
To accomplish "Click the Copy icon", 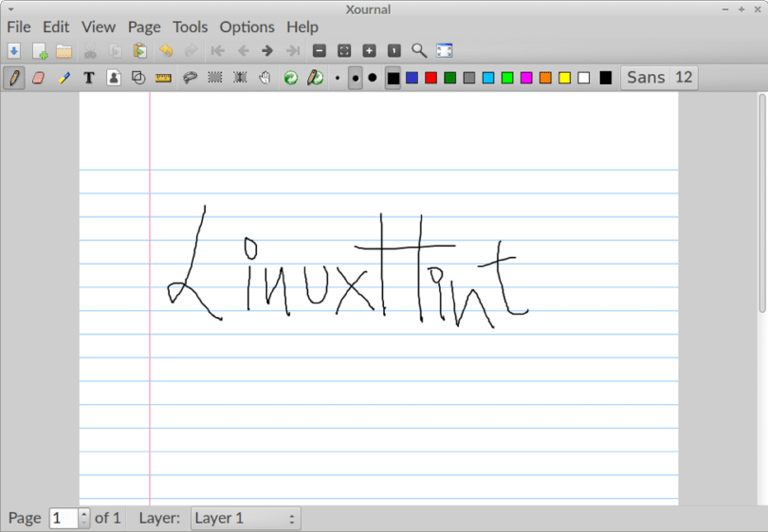I will pos(115,50).
